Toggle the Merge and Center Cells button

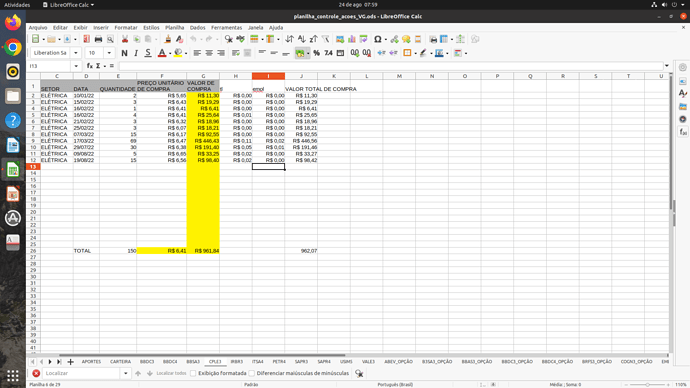pyautogui.click(x=300, y=53)
